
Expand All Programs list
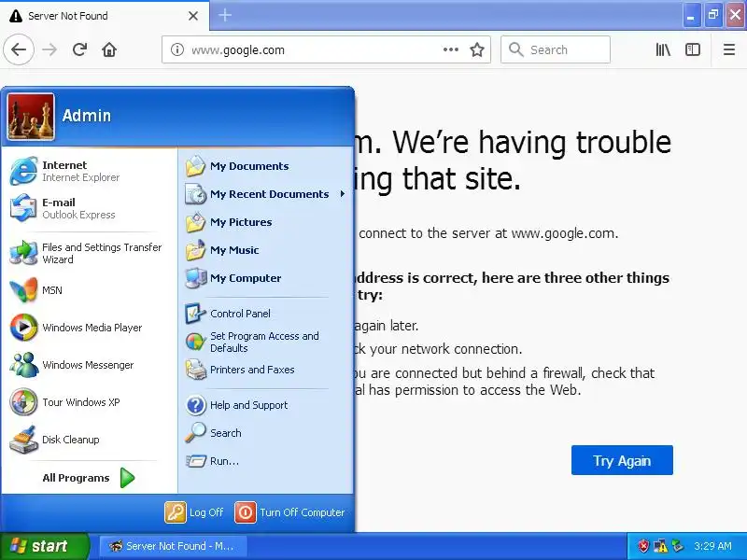coord(89,478)
